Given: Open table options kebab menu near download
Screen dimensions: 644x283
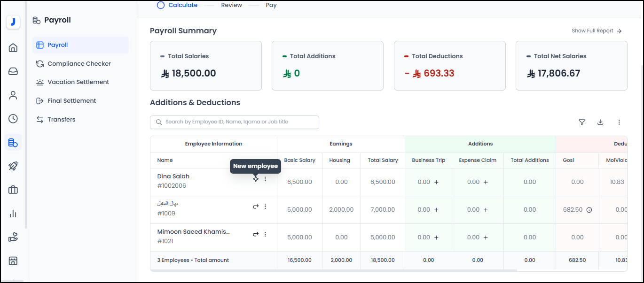Looking at the screenshot, I should coord(619,122).
